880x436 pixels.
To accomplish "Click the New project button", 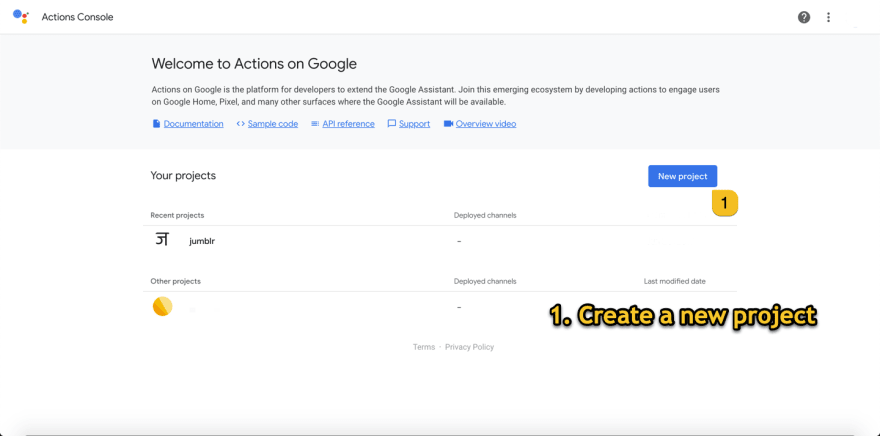I will 682,176.
